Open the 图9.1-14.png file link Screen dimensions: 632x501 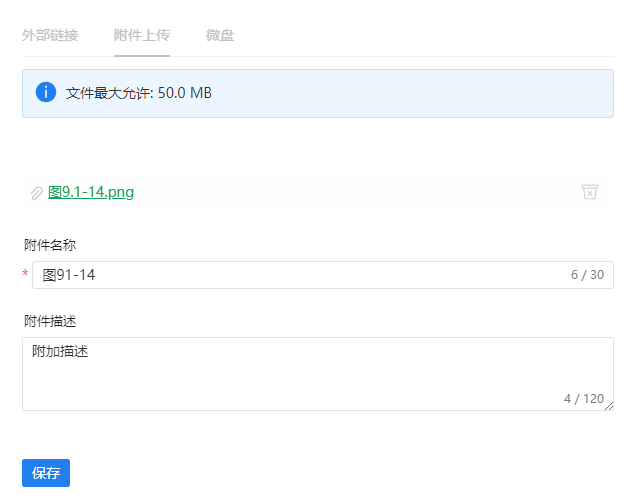(x=91, y=192)
